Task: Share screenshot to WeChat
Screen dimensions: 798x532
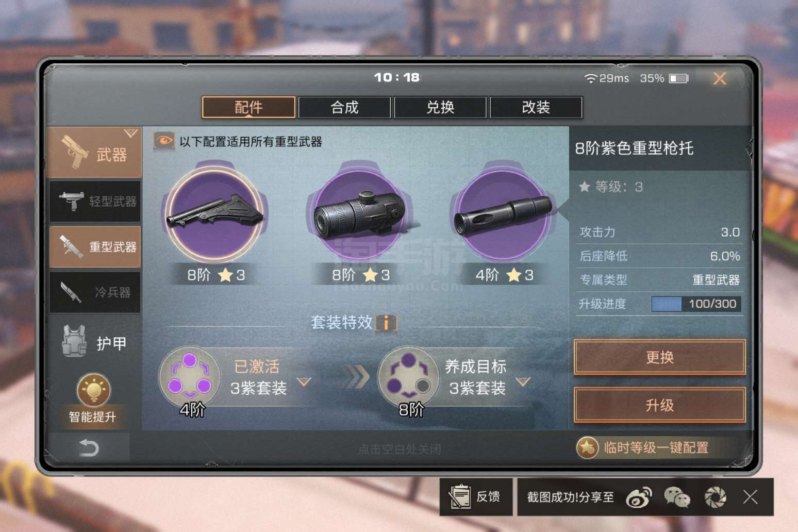Action: pyautogui.click(x=677, y=497)
